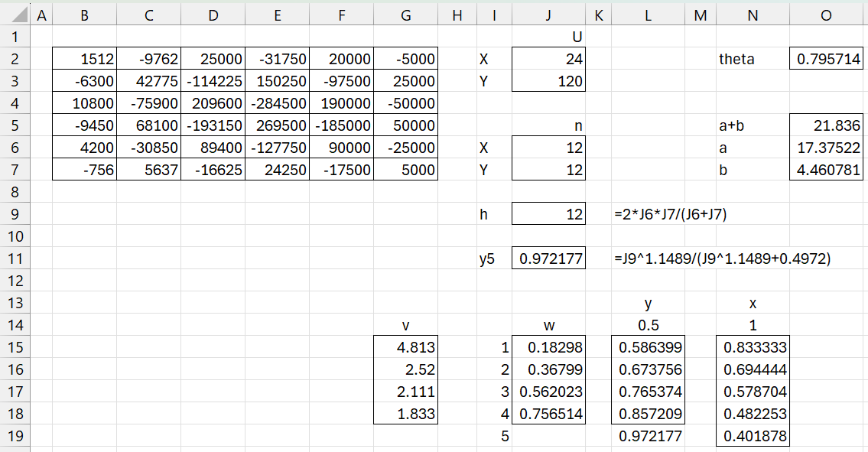The width and height of the screenshot is (868, 452).
Task: Select column O header
Action: coord(827,14)
